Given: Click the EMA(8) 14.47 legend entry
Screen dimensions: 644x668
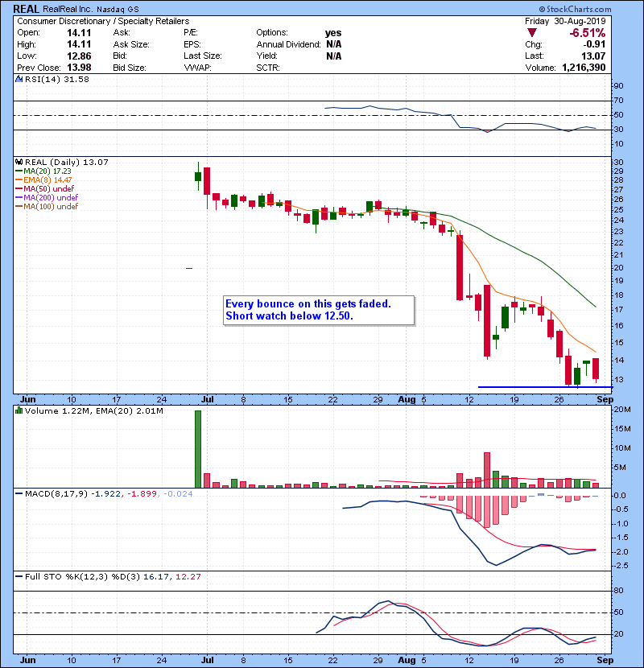Looking at the screenshot, I should [43, 180].
